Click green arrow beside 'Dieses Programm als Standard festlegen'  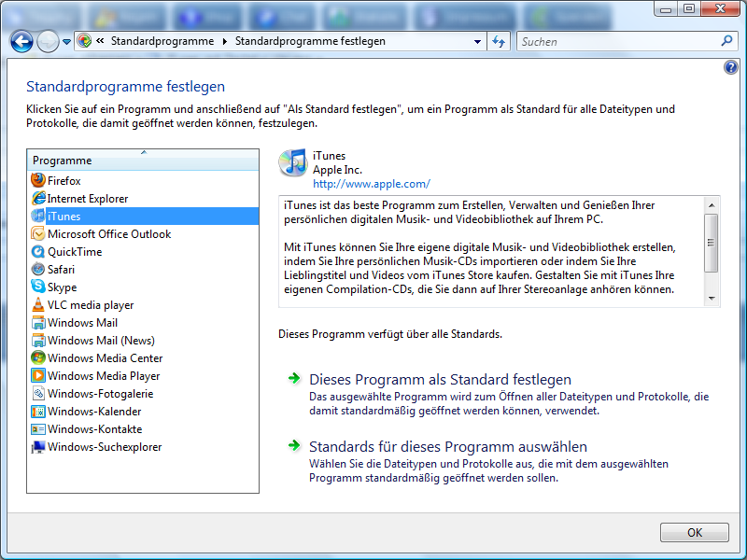tap(294, 378)
